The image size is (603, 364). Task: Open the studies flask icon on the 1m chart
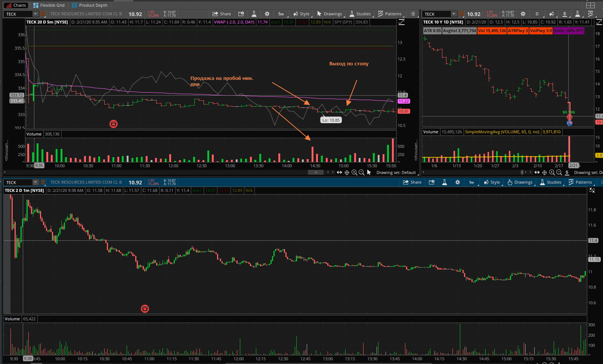click(x=445, y=182)
